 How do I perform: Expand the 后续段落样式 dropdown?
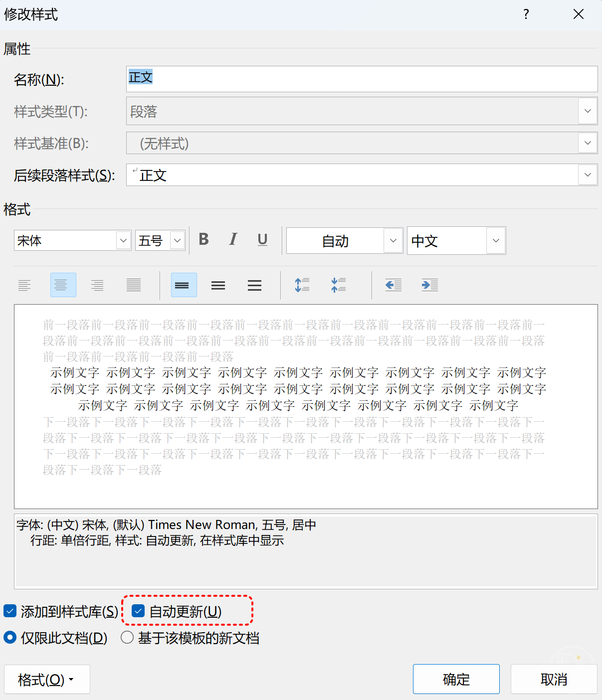click(588, 175)
